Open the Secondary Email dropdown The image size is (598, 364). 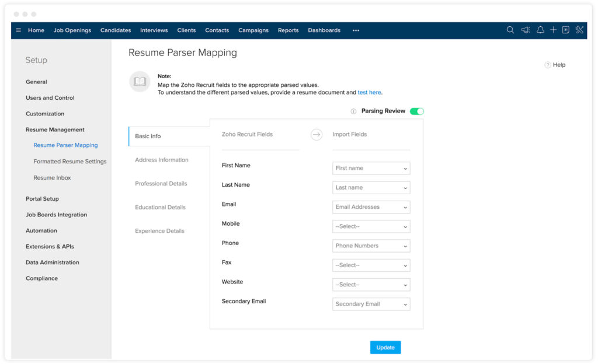[x=371, y=304]
